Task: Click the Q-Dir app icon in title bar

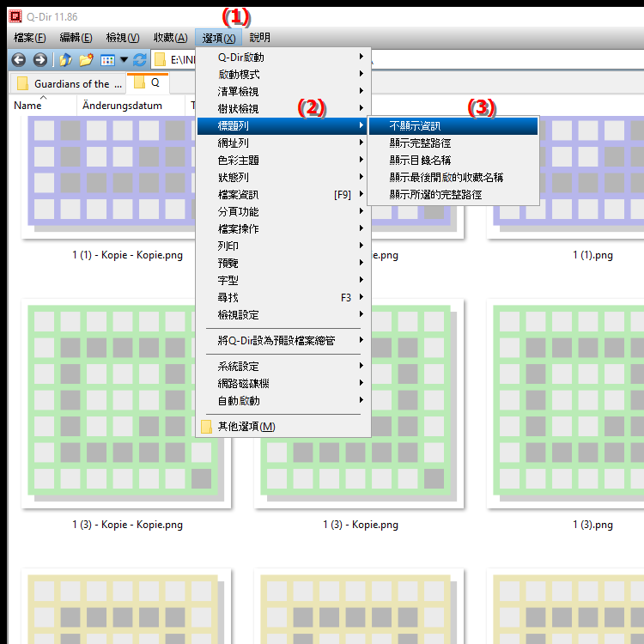Action: (x=15, y=16)
